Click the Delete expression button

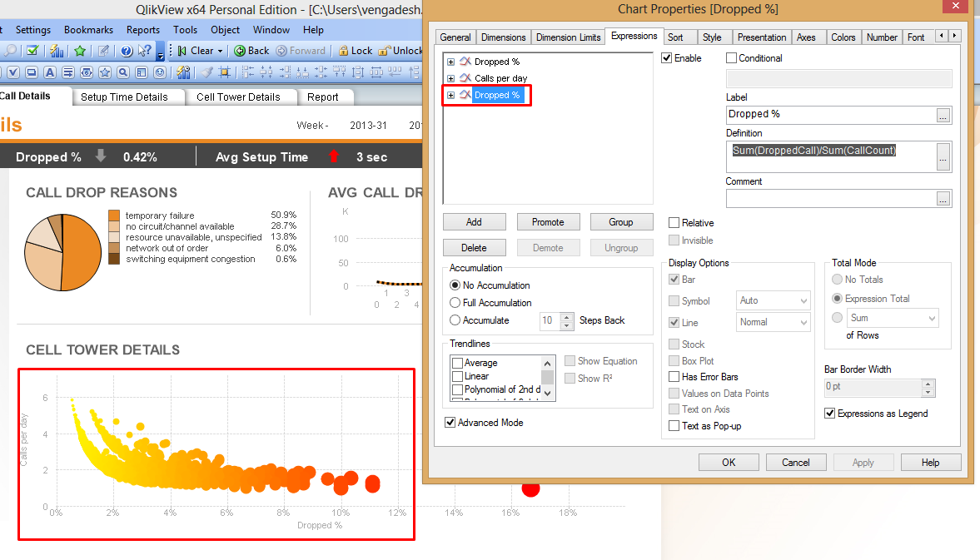pyautogui.click(x=474, y=248)
